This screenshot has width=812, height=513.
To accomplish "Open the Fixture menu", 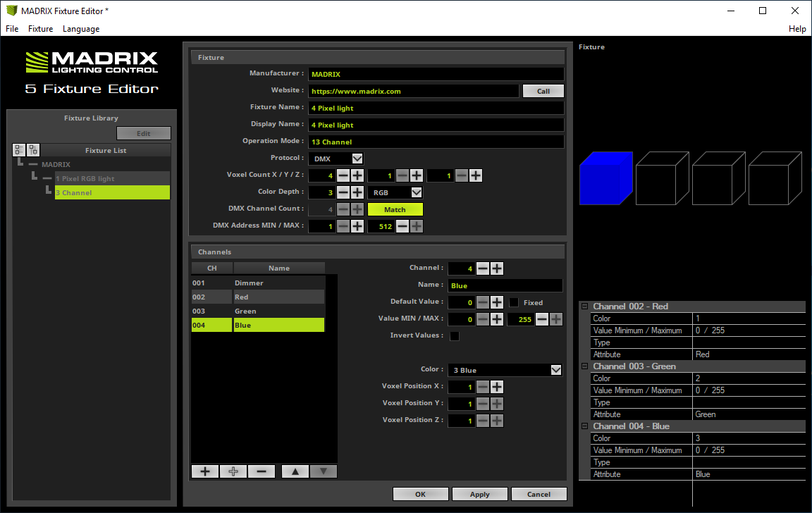I will 40,29.
